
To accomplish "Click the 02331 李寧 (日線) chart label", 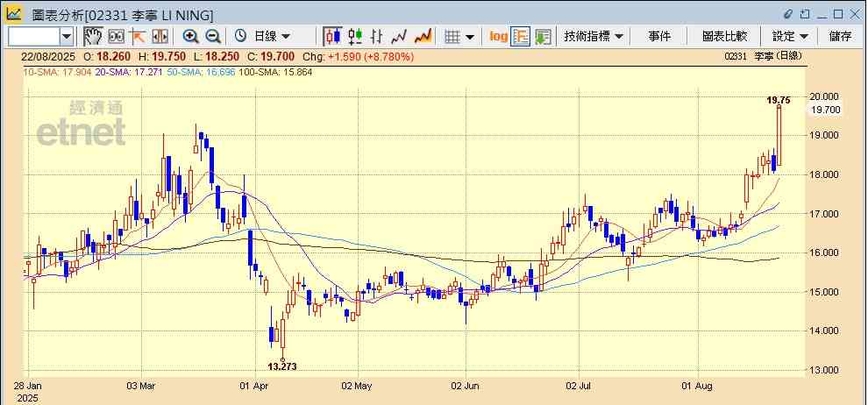I will click(x=763, y=56).
